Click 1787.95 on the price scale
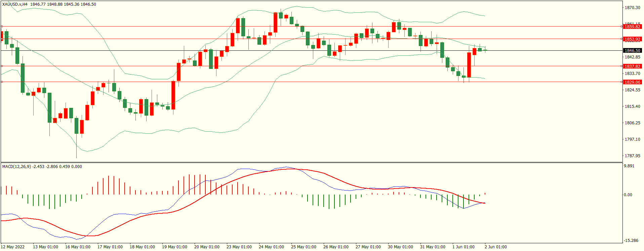The image size is (644, 251). tap(632, 156)
